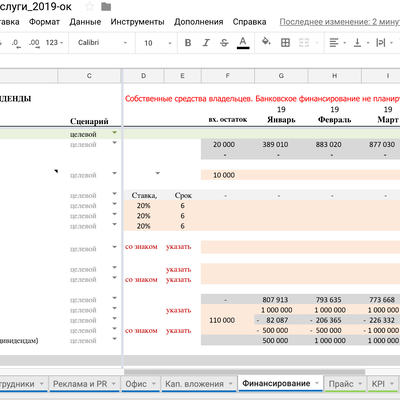Open the Дополнения menu
400x400 pixels.
(x=199, y=22)
